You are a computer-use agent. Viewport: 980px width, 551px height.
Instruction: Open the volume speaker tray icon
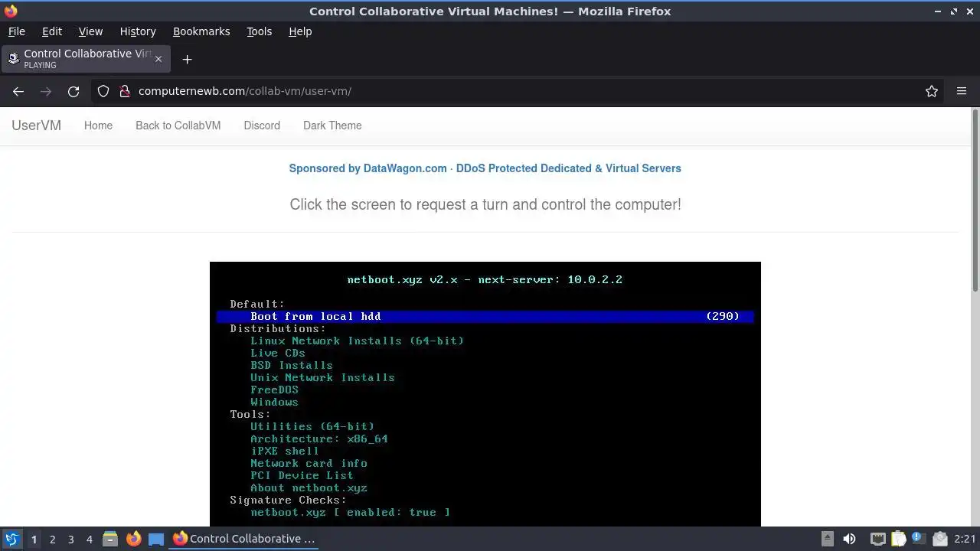pos(849,539)
